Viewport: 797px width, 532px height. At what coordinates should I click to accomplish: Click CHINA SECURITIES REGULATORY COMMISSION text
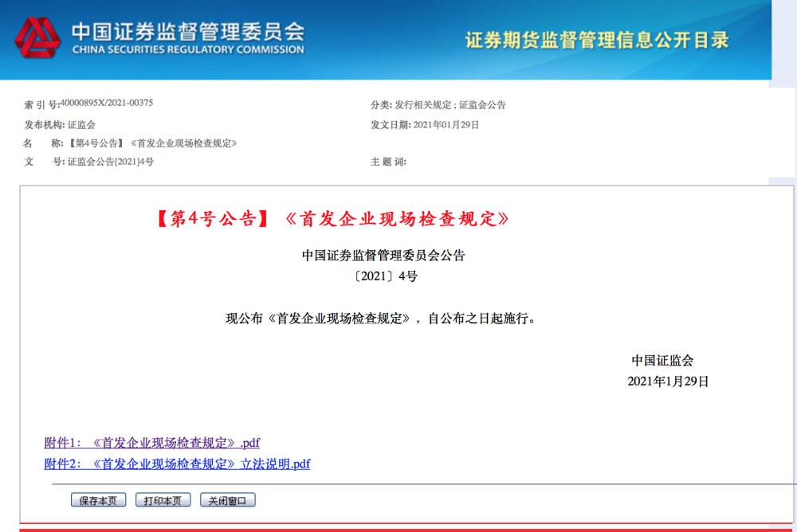pyautogui.click(x=188, y=50)
